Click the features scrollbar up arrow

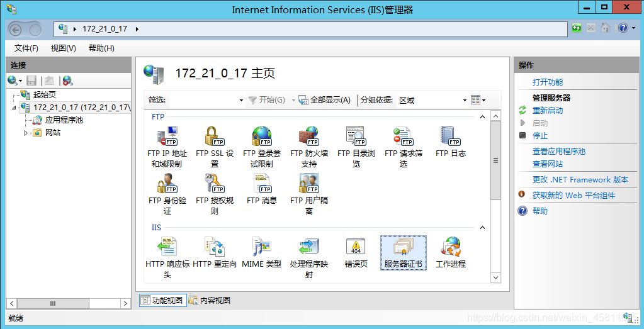[495, 116]
